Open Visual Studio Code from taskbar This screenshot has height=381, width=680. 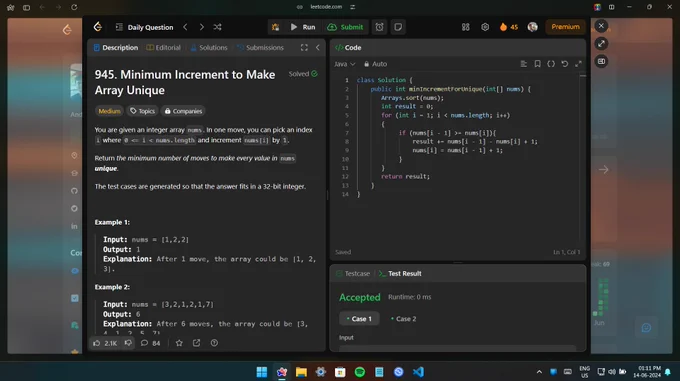[418, 372]
